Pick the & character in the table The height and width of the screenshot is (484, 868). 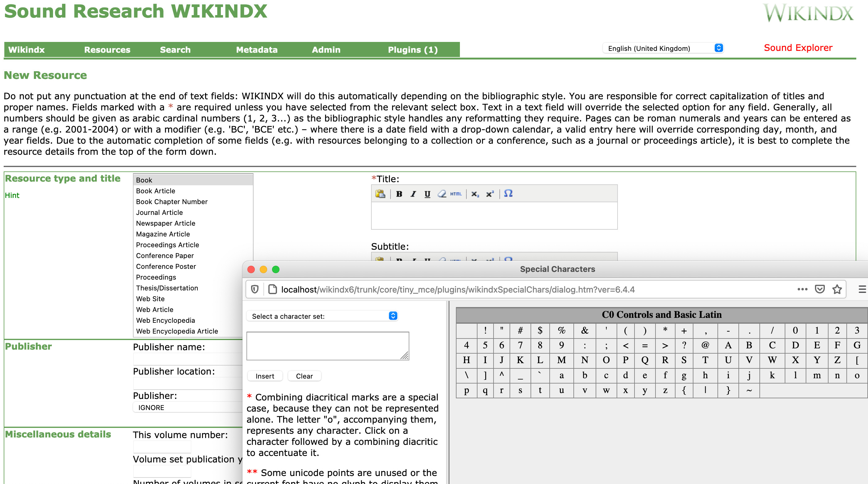[585, 330]
